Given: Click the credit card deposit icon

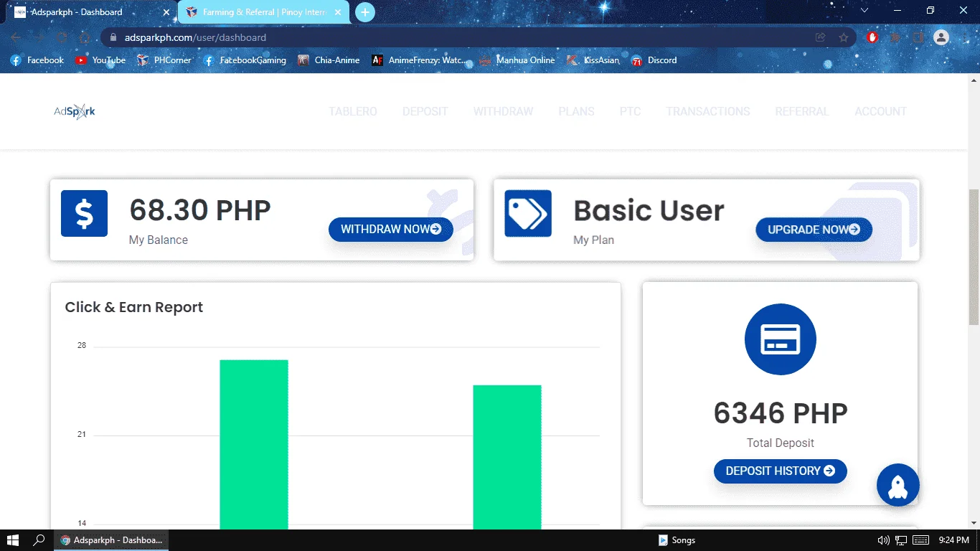Looking at the screenshot, I should pyautogui.click(x=781, y=339).
